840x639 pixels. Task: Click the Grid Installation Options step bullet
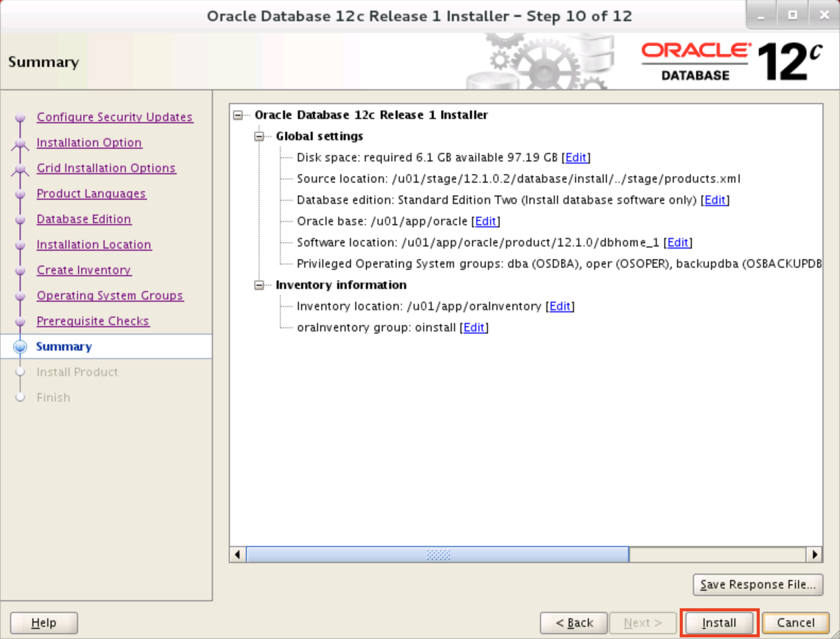tap(20, 168)
